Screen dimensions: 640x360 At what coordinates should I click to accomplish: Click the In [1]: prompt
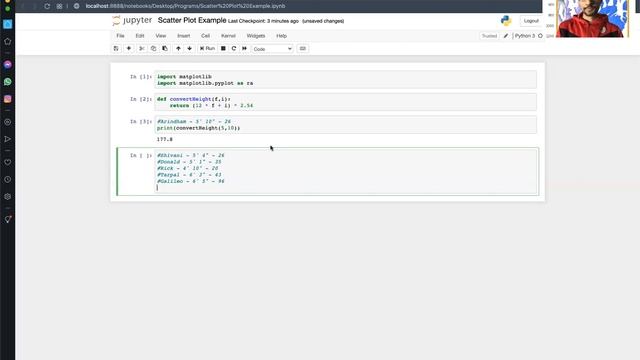[140, 77]
